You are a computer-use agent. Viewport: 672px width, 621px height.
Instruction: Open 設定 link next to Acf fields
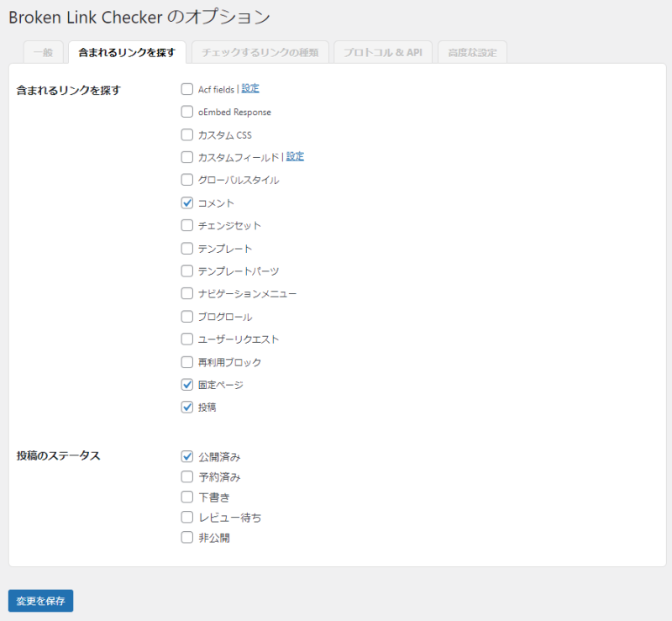[x=250, y=89]
